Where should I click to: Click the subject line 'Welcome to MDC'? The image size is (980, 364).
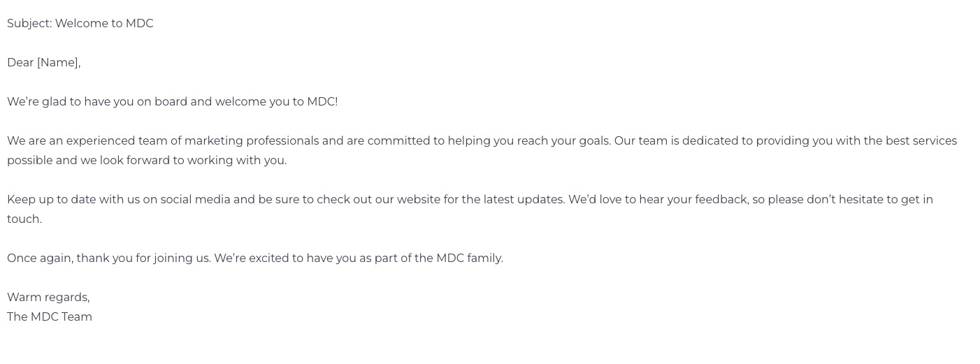(104, 24)
